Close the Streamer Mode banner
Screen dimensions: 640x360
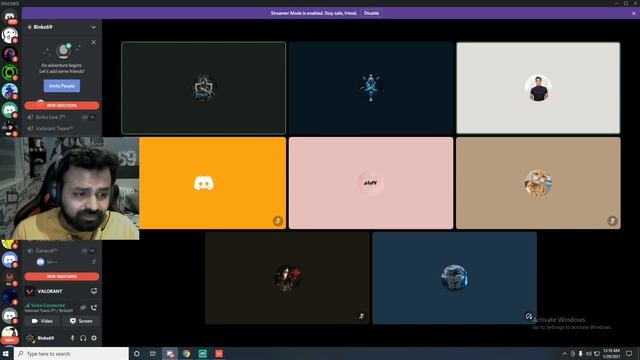pos(633,13)
